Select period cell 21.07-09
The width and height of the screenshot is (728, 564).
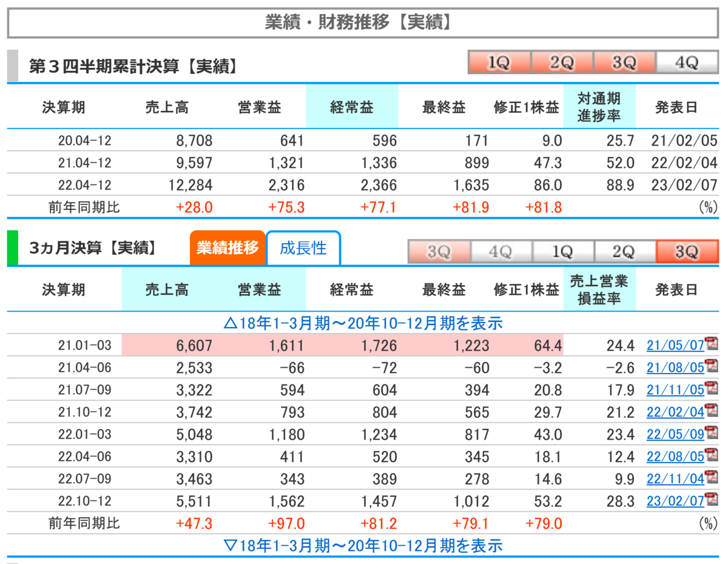coord(85,389)
